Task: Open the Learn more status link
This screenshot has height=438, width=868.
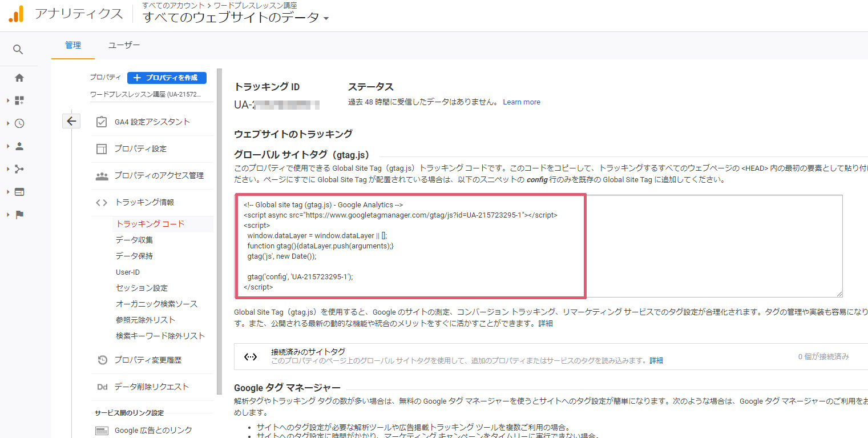Action: click(522, 102)
